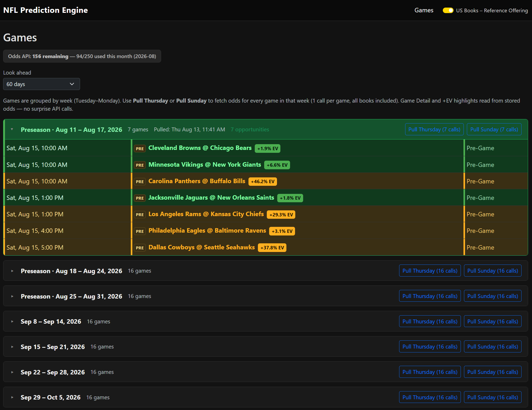Collapse the Preseason Aug 11 – Aug 17 week
The width and height of the screenshot is (532, 410).
12,129
